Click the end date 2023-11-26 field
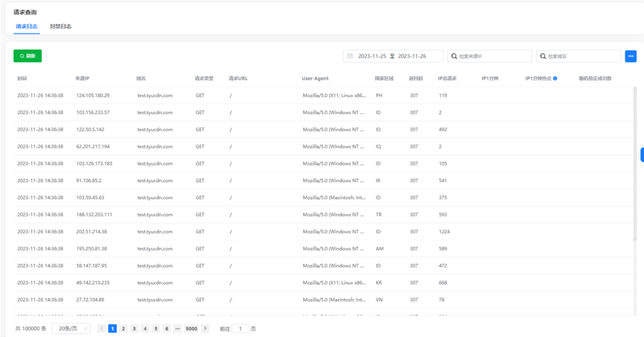This screenshot has height=337, width=644. [x=412, y=56]
